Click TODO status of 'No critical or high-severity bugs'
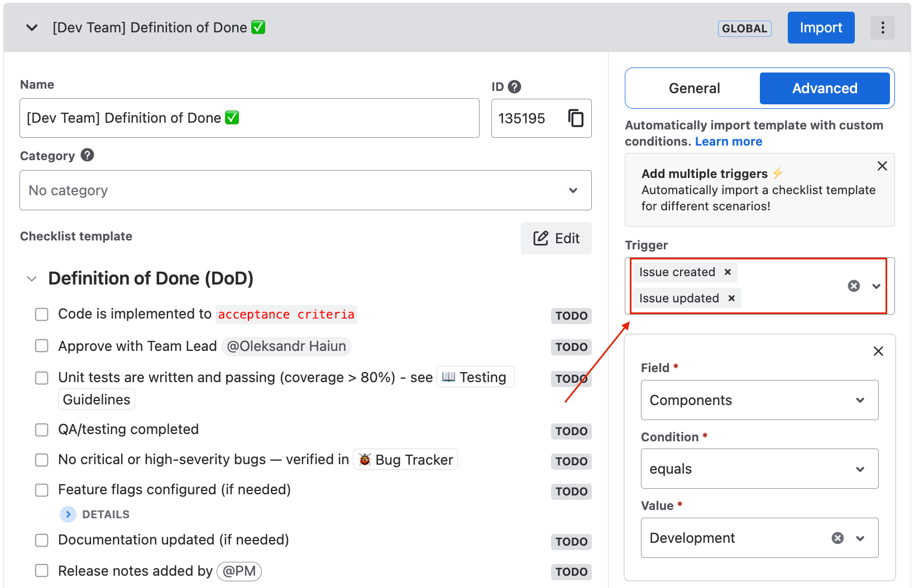Image resolution: width=919 pixels, height=588 pixels. (571, 461)
